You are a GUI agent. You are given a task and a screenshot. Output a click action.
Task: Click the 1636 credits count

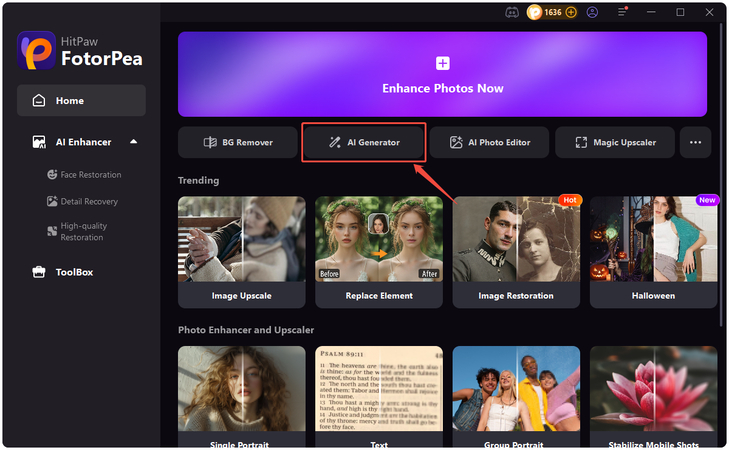click(x=553, y=13)
